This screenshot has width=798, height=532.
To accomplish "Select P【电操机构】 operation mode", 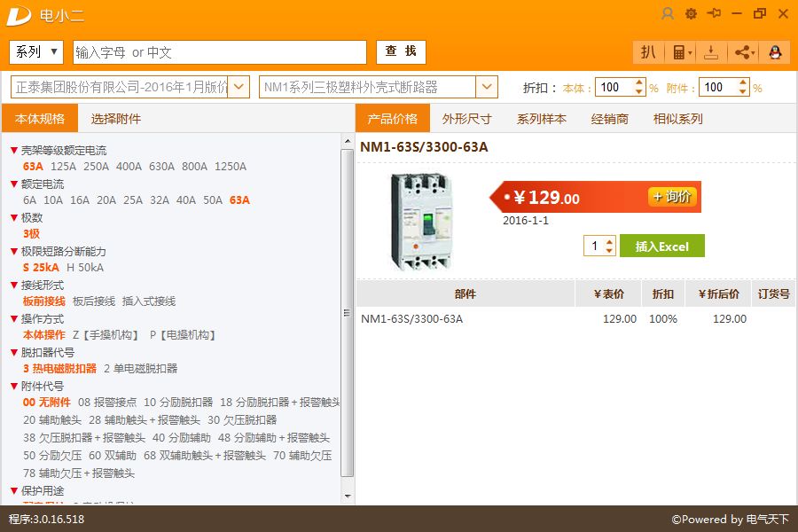I will 184,335.
